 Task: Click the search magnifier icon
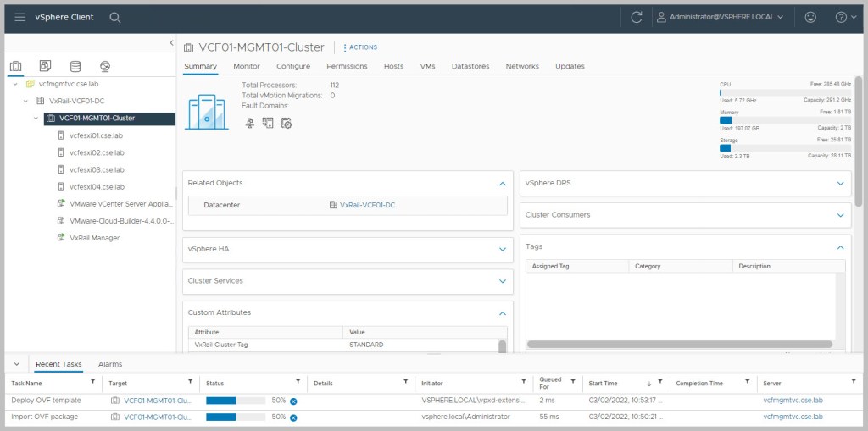point(115,17)
